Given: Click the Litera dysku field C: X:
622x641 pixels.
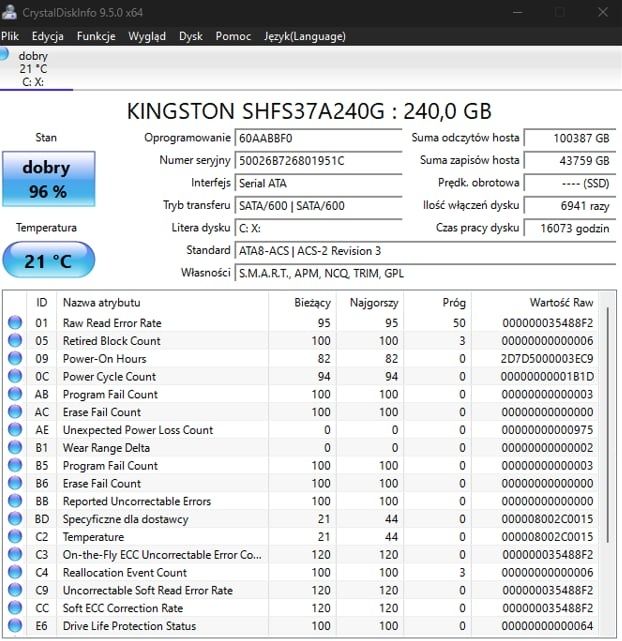Looking at the screenshot, I should coord(318,228).
